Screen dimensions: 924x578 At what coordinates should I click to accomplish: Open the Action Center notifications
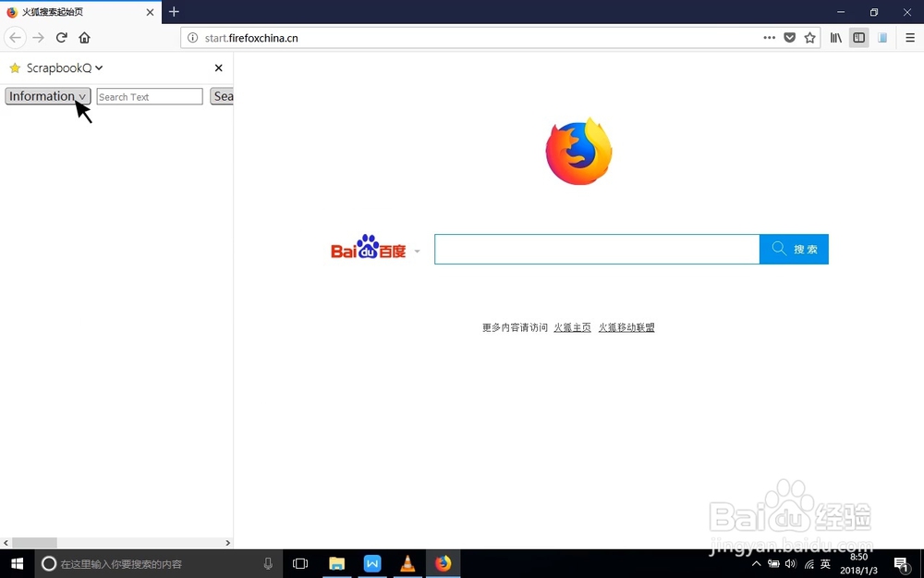tap(901, 564)
